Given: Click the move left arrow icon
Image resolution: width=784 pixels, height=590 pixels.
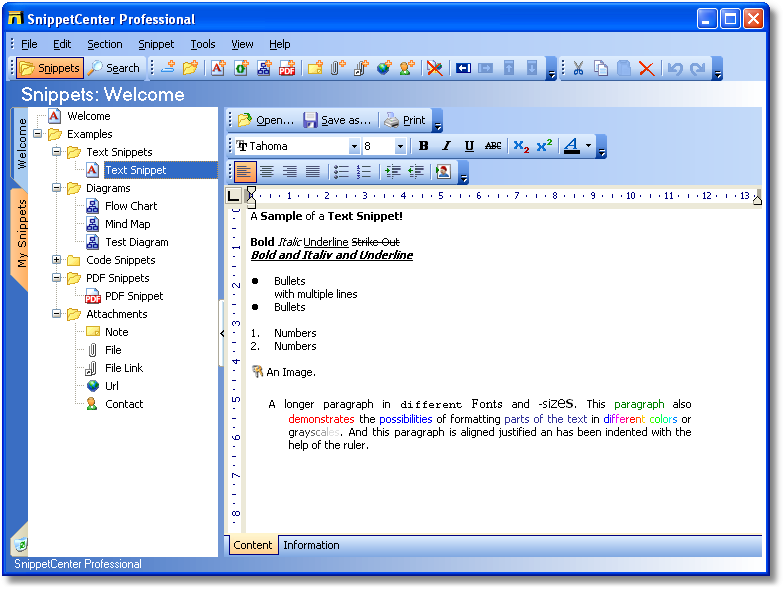Looking at the screenshot, I should pyautogui.click(x=463, y=68).
